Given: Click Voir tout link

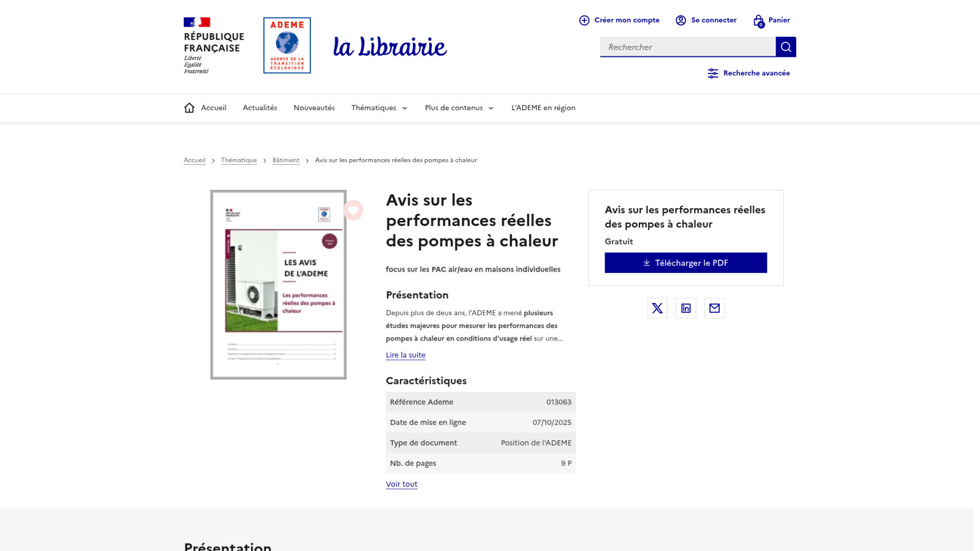Looking at the screenshot, I should (x=402, y=484).
